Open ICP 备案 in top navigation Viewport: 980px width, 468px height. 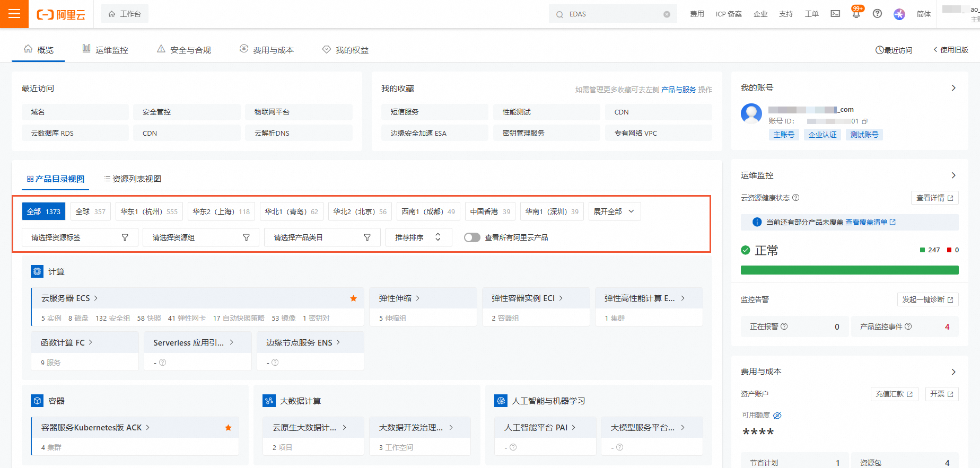[729, 14]
